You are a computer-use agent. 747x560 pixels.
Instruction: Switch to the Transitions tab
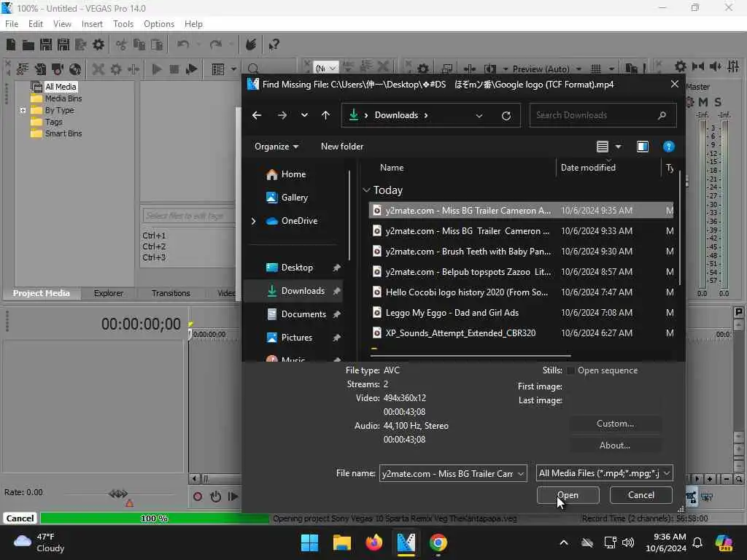(x=171, y=293)
